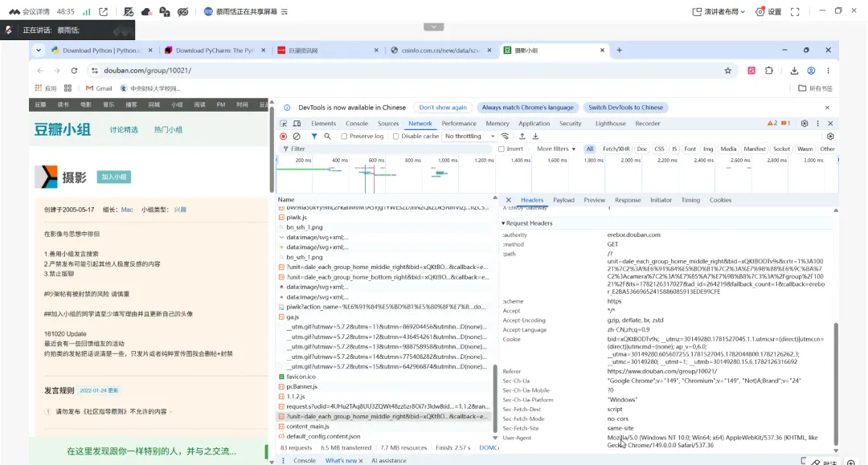Viewport: 868px width, 465px height.
Task: Open the 演讲者布局 layout dropdown
Action: [719, 11]
